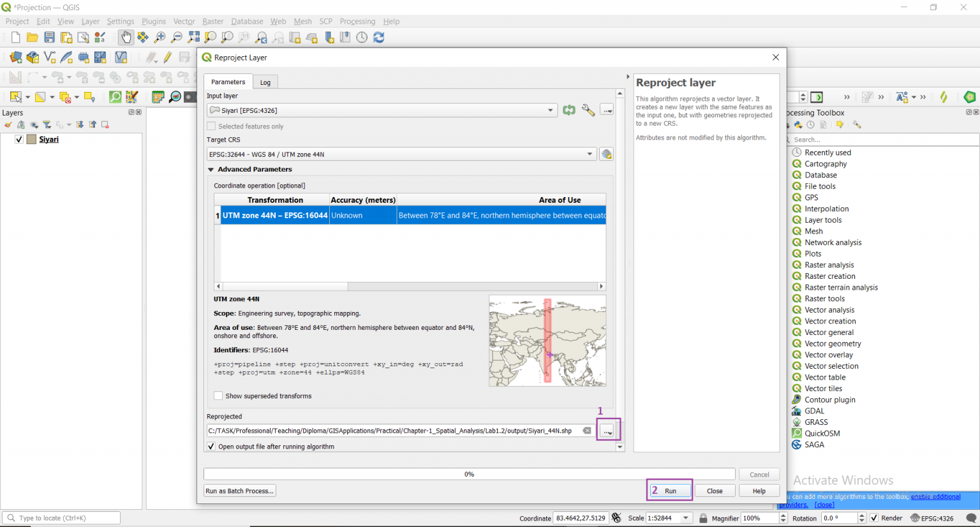Switch to the Log tab
The height and width of the screenshot is (527, 980).
(265, 82)
